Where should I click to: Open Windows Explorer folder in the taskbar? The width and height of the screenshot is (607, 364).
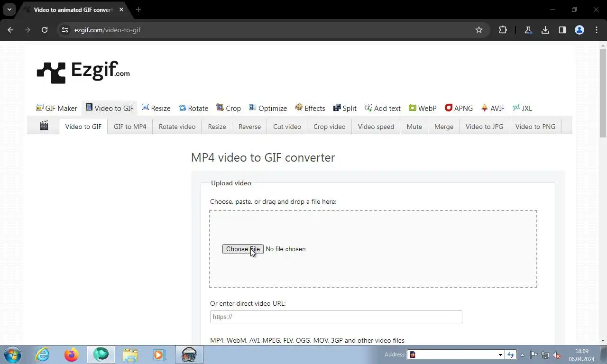[130, 355]
